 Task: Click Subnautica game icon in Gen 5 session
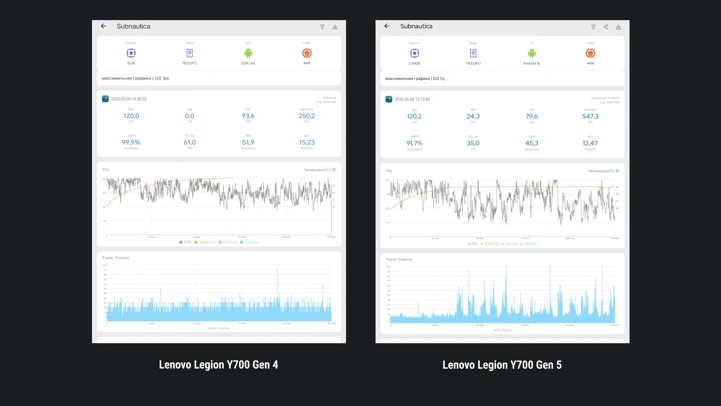click(389, 99)
